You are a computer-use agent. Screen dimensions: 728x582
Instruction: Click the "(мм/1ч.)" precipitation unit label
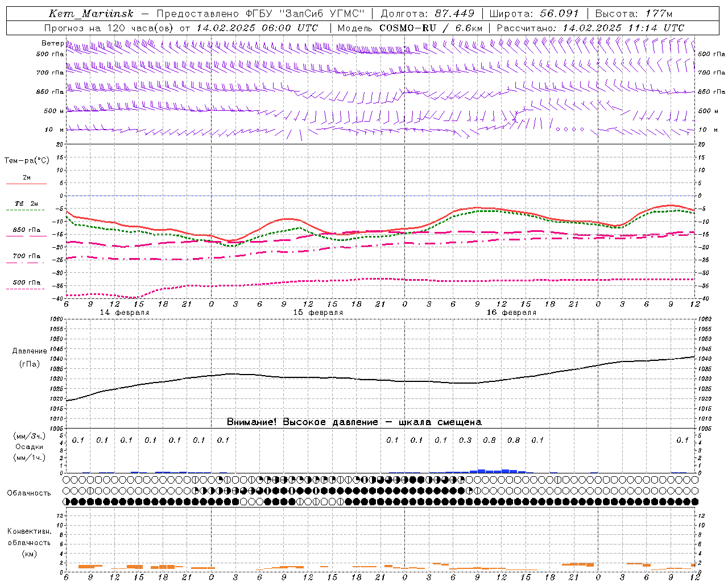pos(30,458)
